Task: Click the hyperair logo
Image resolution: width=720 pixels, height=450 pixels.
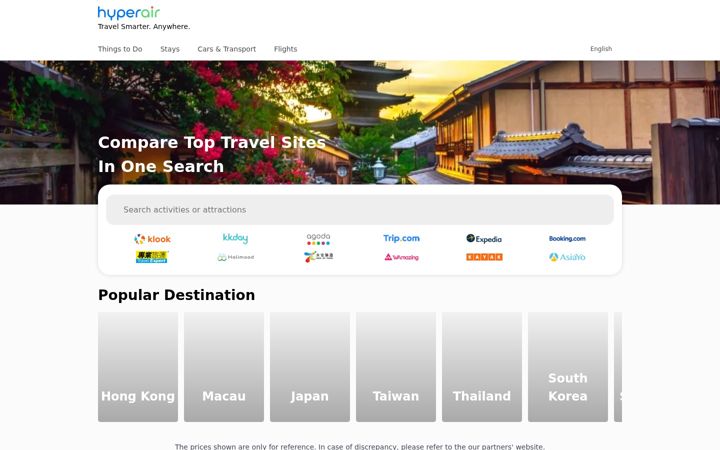Action: click(129, 13)
